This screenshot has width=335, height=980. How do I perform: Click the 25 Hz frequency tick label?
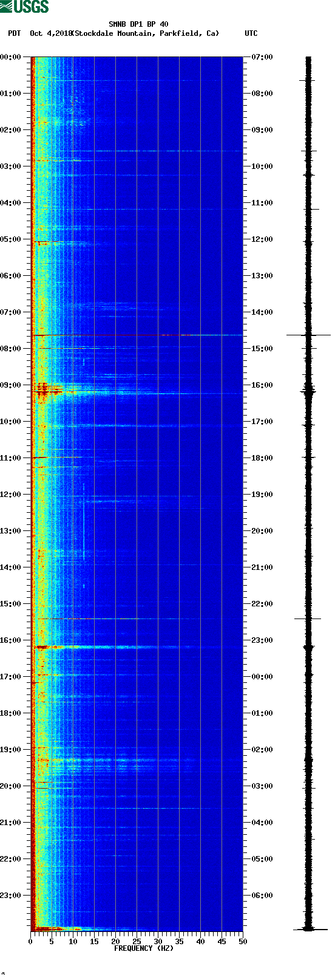click(137, 942)
